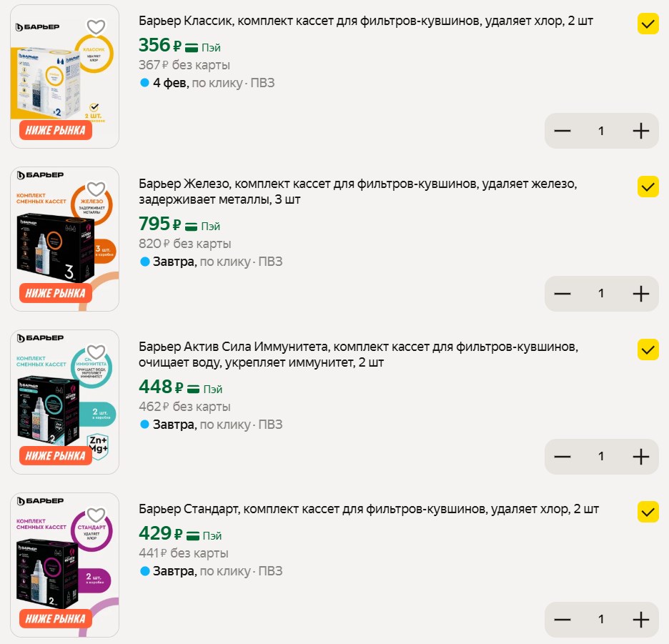
Task: Click the 448 ₽ Пэй price
Action: pos(180,388)
